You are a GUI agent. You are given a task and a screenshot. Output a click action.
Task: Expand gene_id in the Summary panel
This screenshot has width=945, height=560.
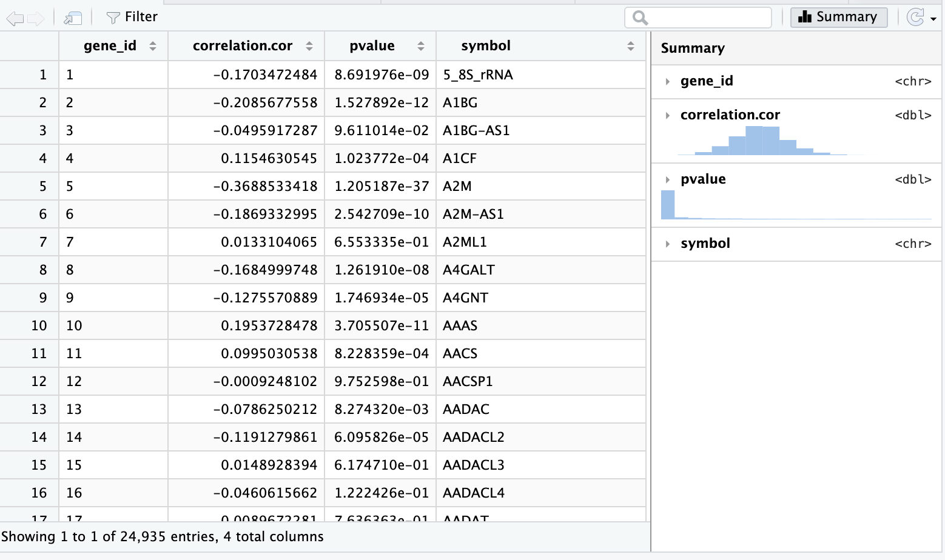point(668,81)
